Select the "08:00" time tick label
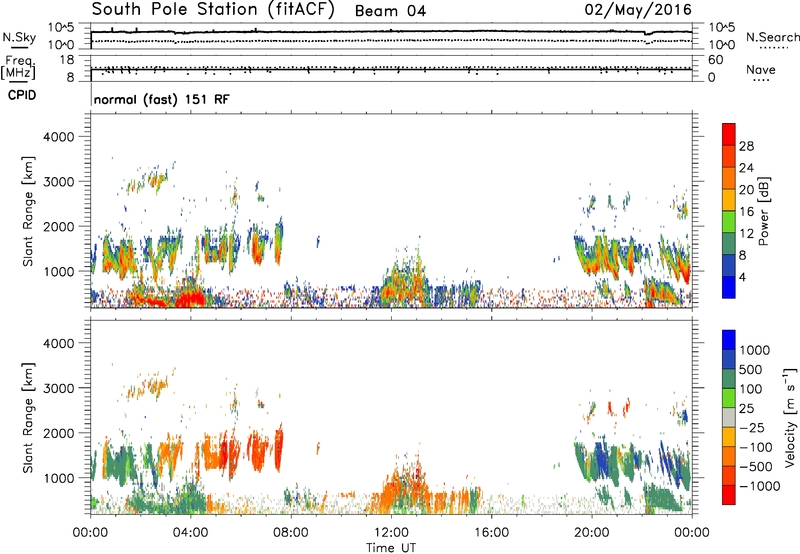Image resolution: width=800 pixels, height=554 pixels. 291,533
